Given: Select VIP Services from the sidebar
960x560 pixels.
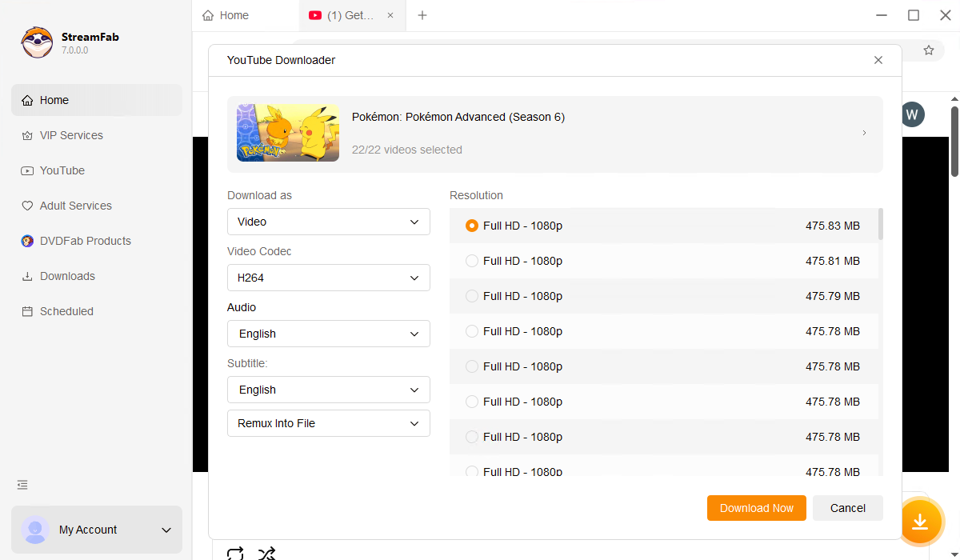Looking at the screenshot, I should pos(70,135).
